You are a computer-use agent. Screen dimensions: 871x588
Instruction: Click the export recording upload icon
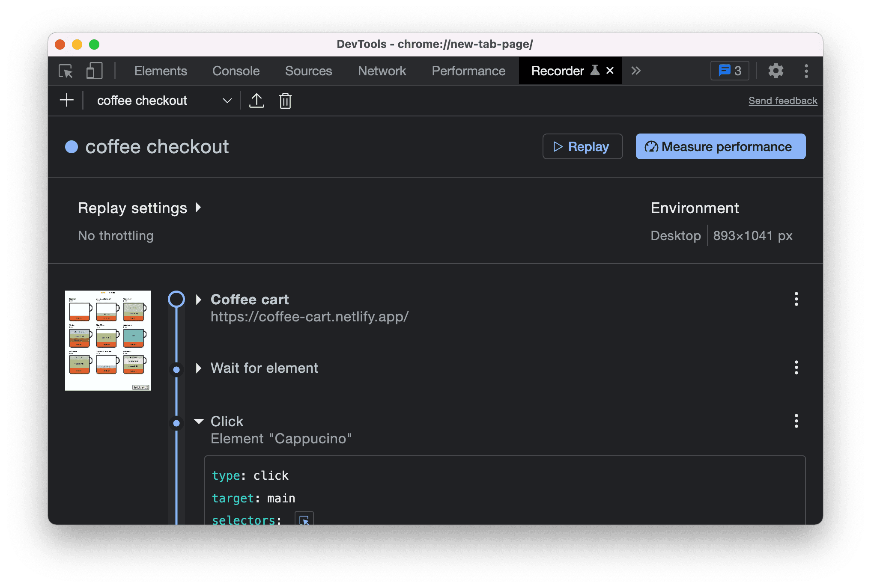(257, 100)
